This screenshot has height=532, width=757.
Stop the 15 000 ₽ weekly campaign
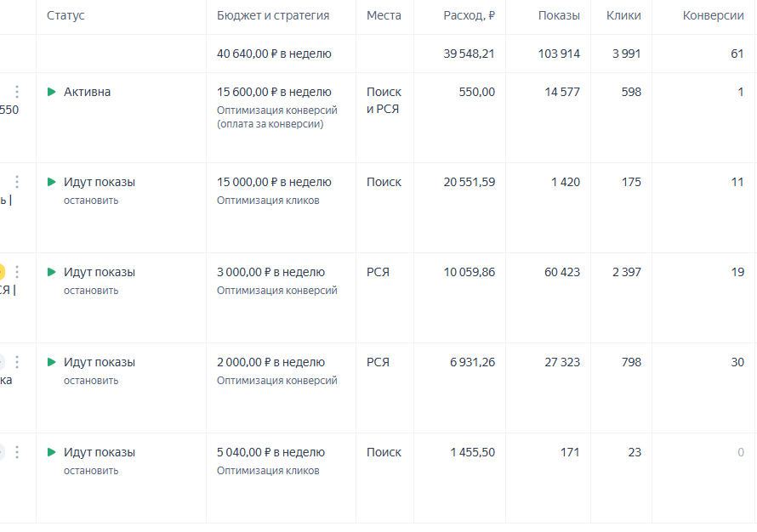[x=91, y=201]
